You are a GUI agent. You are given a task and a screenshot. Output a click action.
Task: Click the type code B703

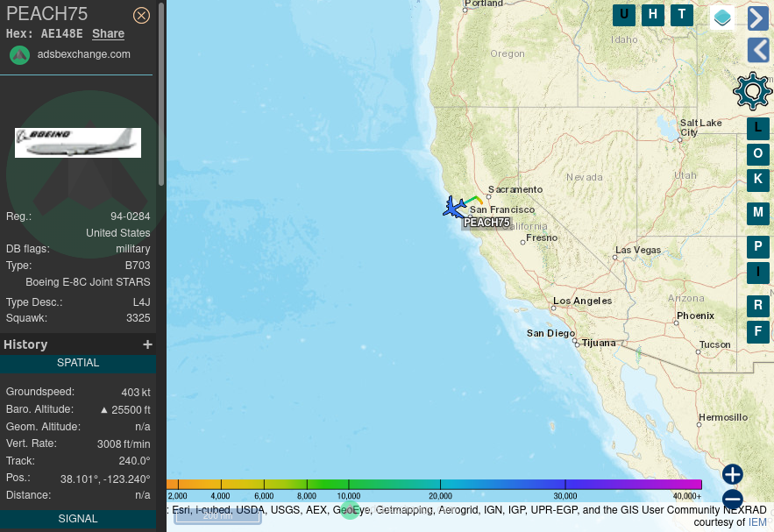pos(138,266)
